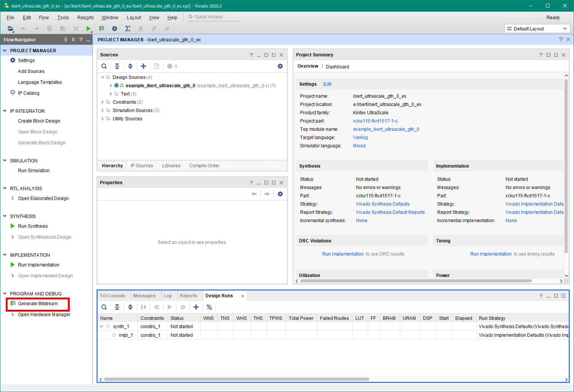This screenshot has width=574, height=392.
Task: Collapse RTL ANALYSIS section
Action: (x=5, y=188)
